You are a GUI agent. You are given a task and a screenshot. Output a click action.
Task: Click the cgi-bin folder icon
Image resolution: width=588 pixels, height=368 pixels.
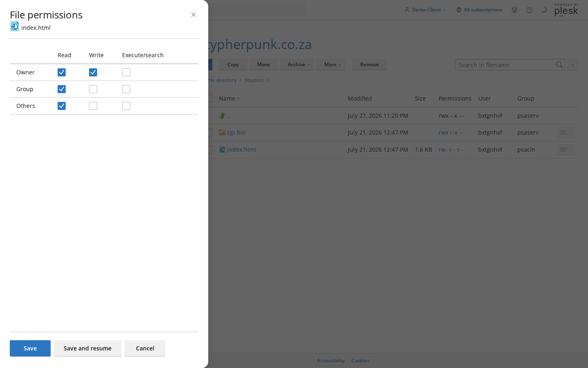pyautogui.click(x=222, y=132)
